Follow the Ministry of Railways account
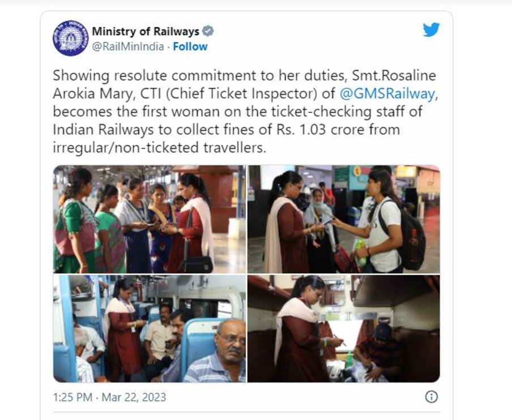This screenshot has width=512, height=420. tap(190, 46)
